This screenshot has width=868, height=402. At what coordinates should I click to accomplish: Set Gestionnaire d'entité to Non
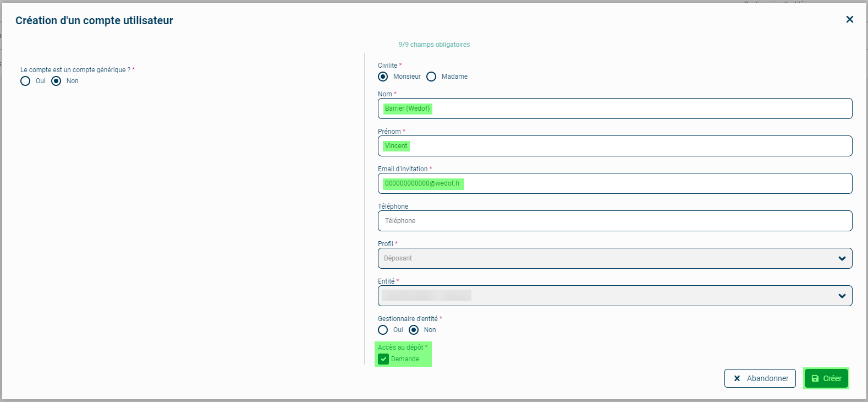click(414, 330)
